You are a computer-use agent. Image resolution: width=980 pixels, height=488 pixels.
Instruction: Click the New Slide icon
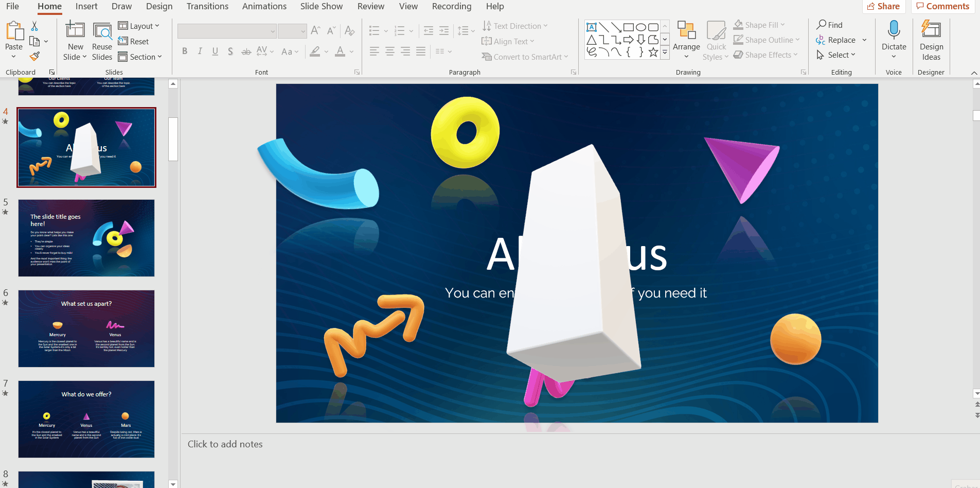75,30
